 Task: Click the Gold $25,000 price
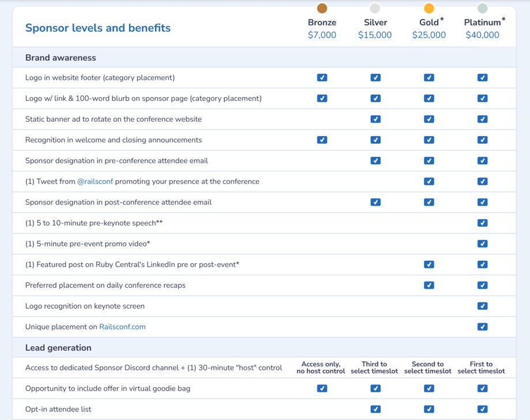pyautogui.click(x=428, y=35)
